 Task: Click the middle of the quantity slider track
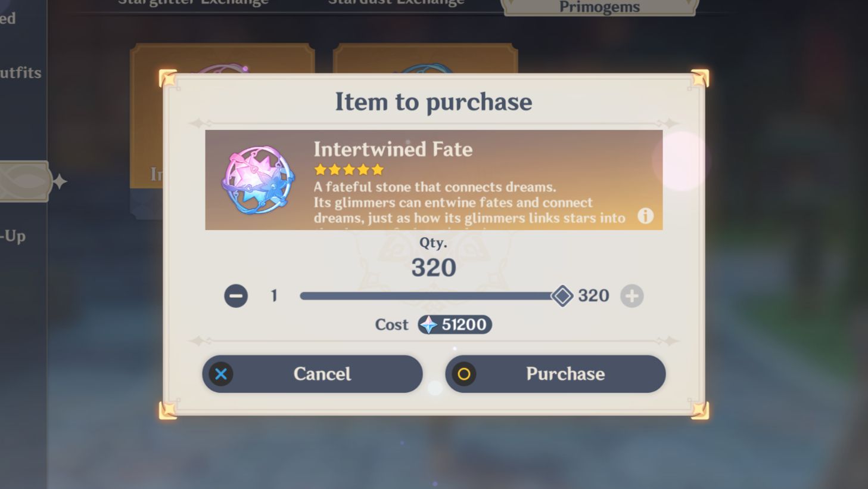point(431,296)
